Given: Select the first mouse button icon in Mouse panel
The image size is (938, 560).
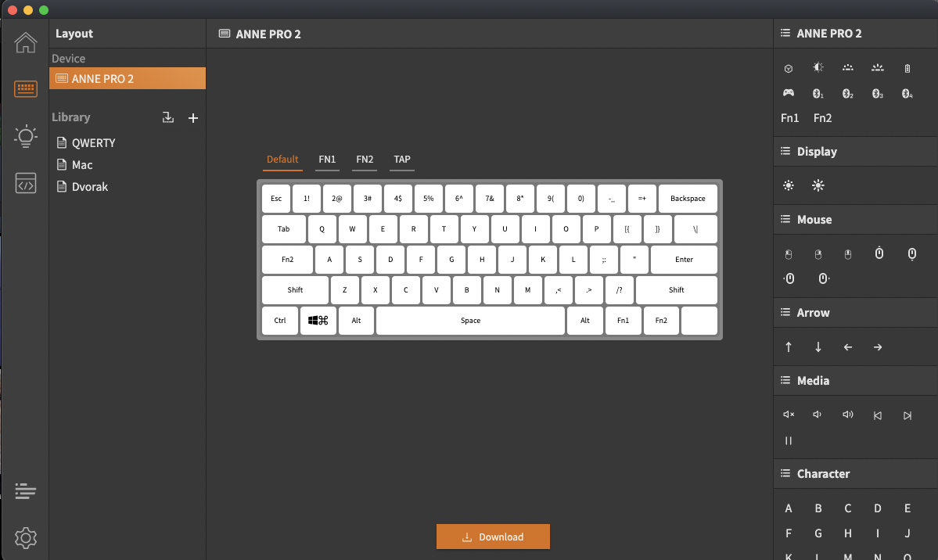Looking at the screenshot, I should click(789, 255).
